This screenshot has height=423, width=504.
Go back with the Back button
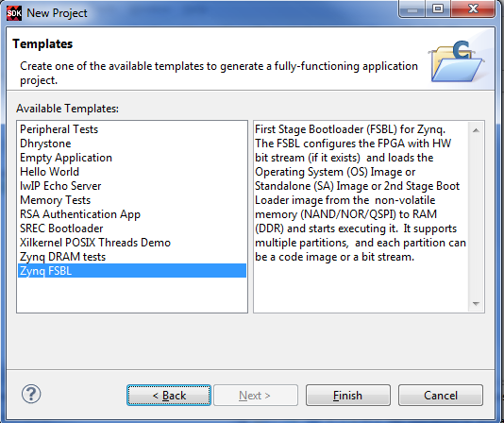click(169, 395)
